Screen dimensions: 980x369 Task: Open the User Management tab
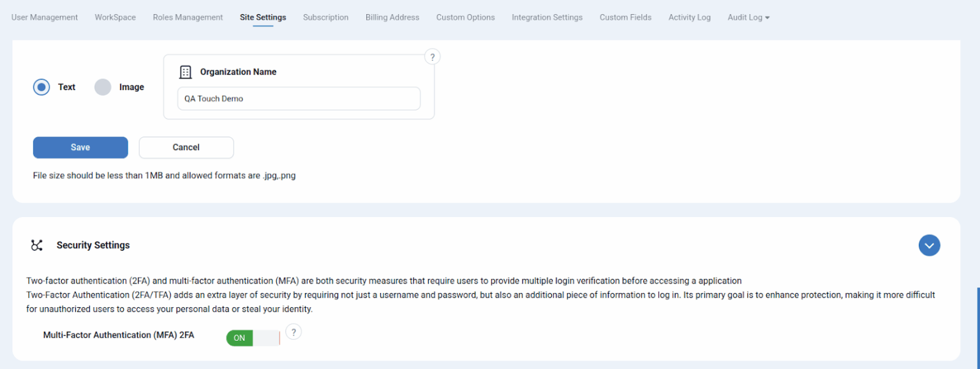point(45,17)
